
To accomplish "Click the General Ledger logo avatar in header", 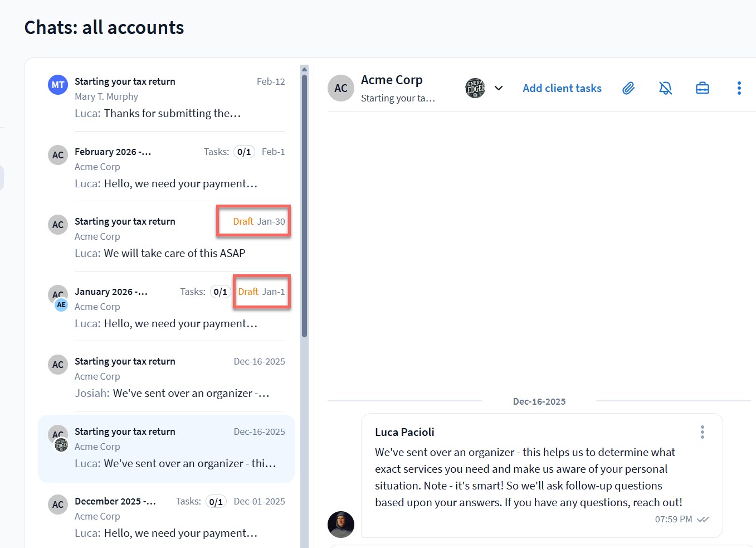I will [475, 88].
